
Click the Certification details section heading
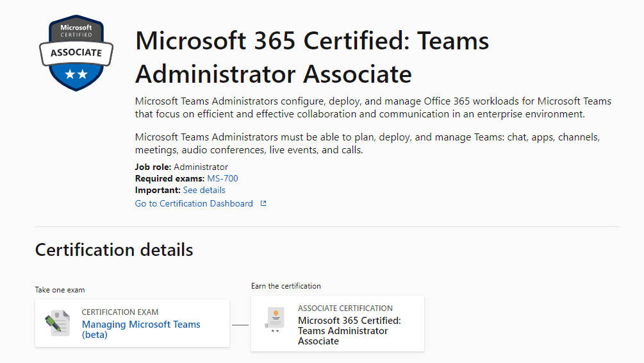pos(114,249)
